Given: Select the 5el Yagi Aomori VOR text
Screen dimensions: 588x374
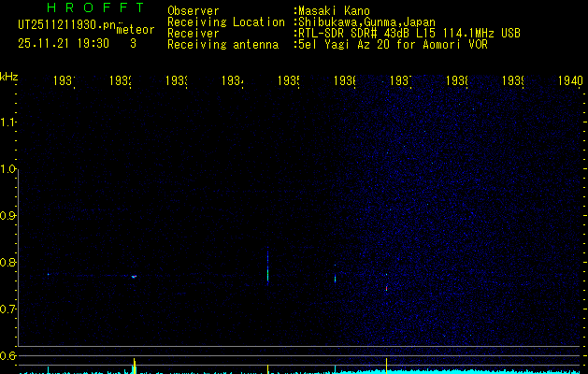Looking at the screenshot, I should click(x=393, y=45).
